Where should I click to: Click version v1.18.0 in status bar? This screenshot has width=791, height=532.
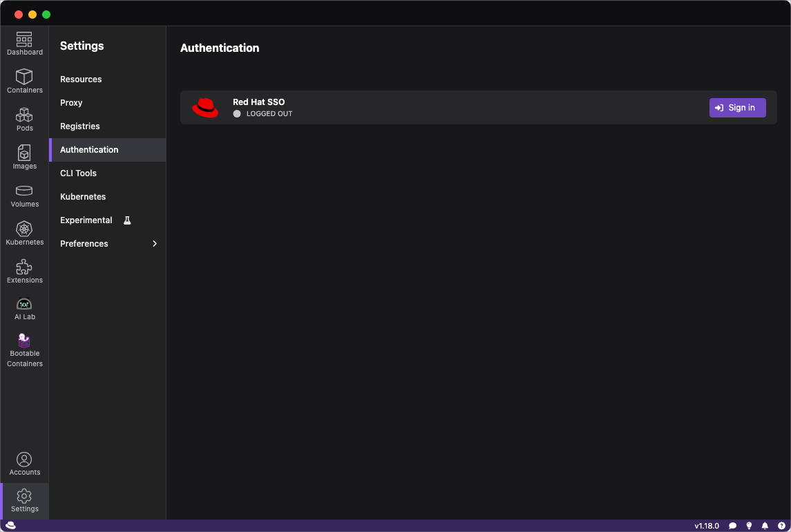[706, 526]
